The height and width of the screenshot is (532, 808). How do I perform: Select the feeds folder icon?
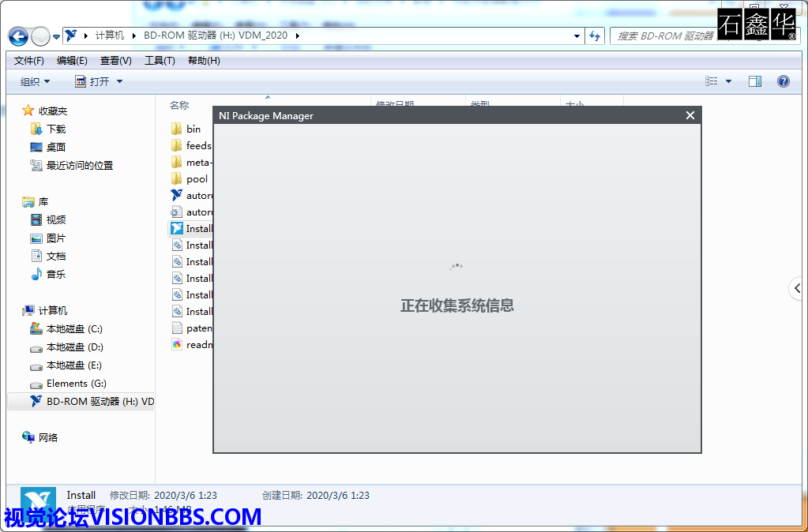tap(177, 145)
